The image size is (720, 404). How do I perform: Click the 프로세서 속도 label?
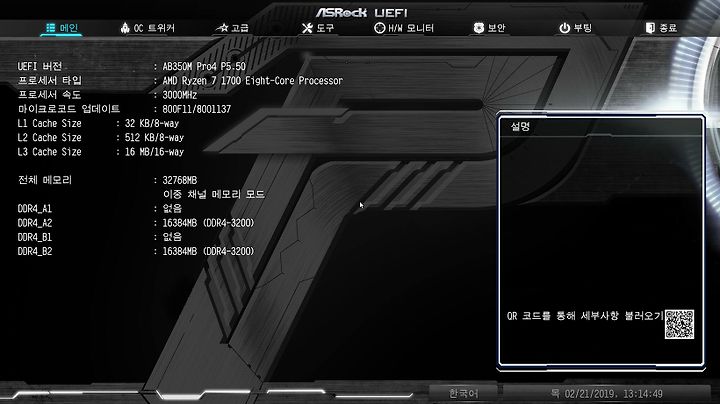(x=49, y=95)
